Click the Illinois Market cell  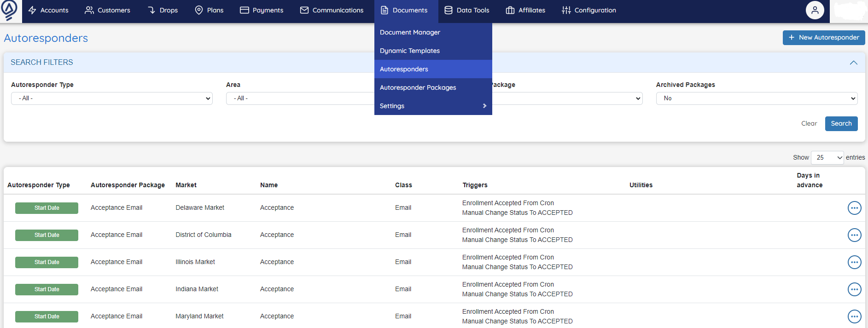(195, 262)
